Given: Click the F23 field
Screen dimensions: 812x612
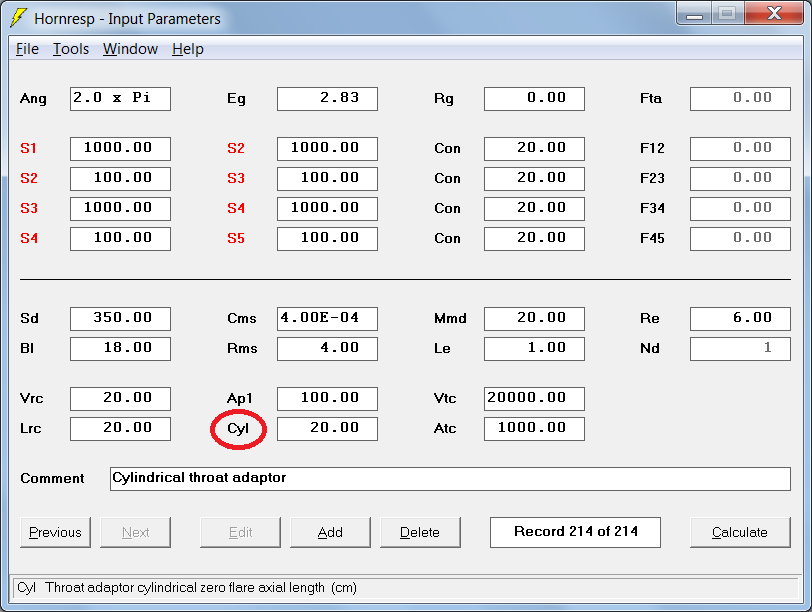Looking at the screenshot, I should coord(741,179).
